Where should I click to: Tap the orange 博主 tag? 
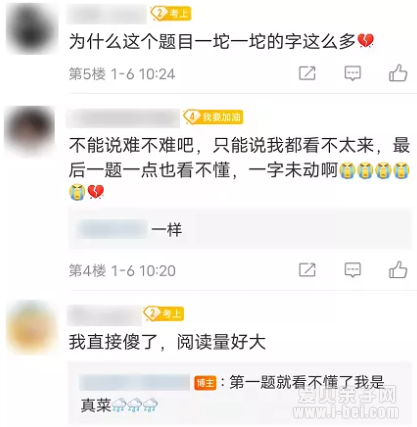click(205, 383)
